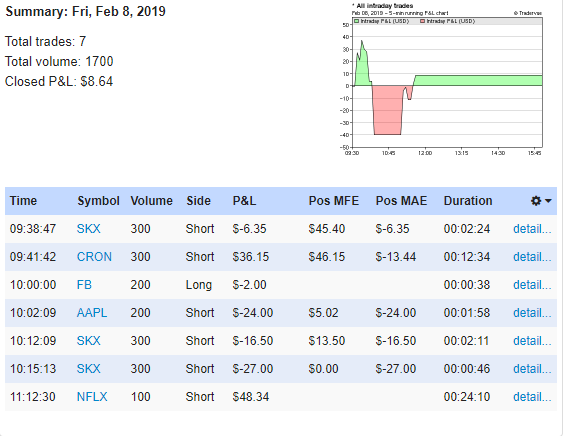Image resolution: width=564 pixels, height=436 pixels.
Task: Click green Intraday P&L legend swatch
Action: pos(357,21)
